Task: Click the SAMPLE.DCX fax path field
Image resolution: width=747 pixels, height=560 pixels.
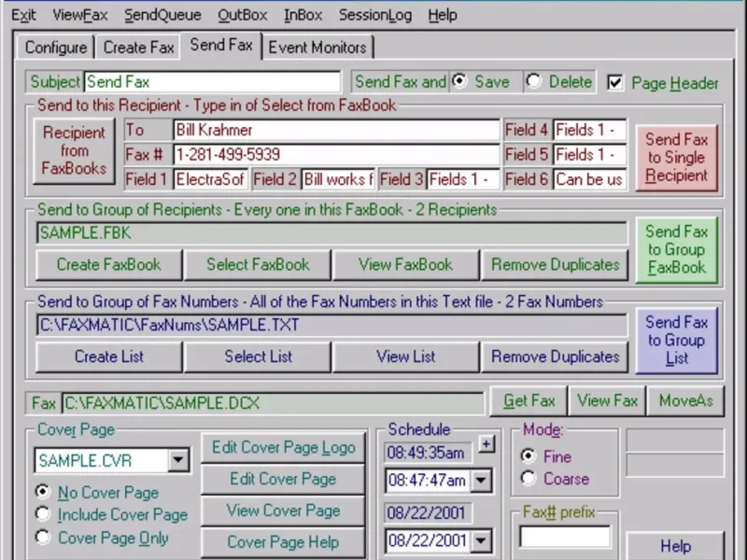Action: pyautogui.click(x=273, y=404)
